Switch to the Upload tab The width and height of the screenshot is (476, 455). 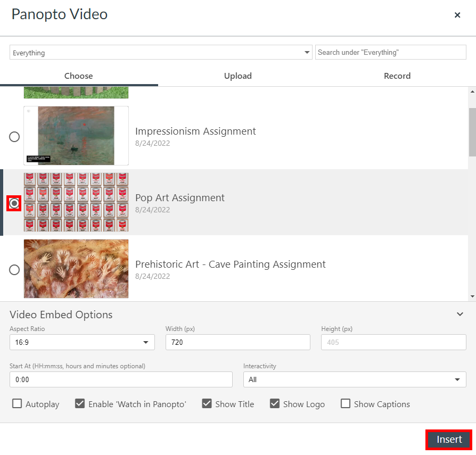[237, 76]
